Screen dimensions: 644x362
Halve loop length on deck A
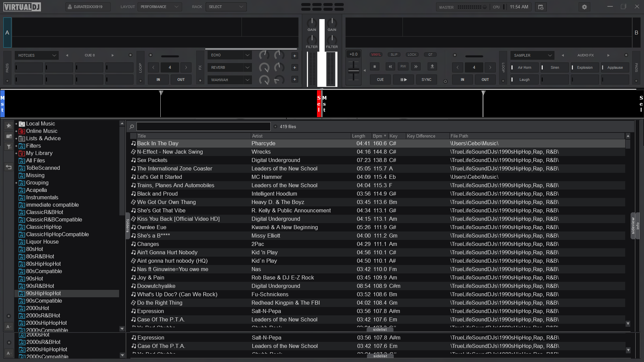click(x=153, y=67)
